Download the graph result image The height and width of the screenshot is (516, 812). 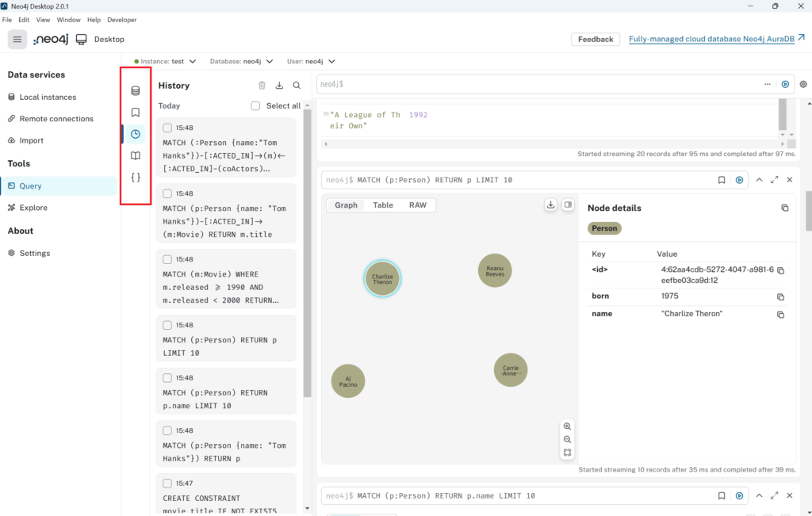tap(550, 205)
